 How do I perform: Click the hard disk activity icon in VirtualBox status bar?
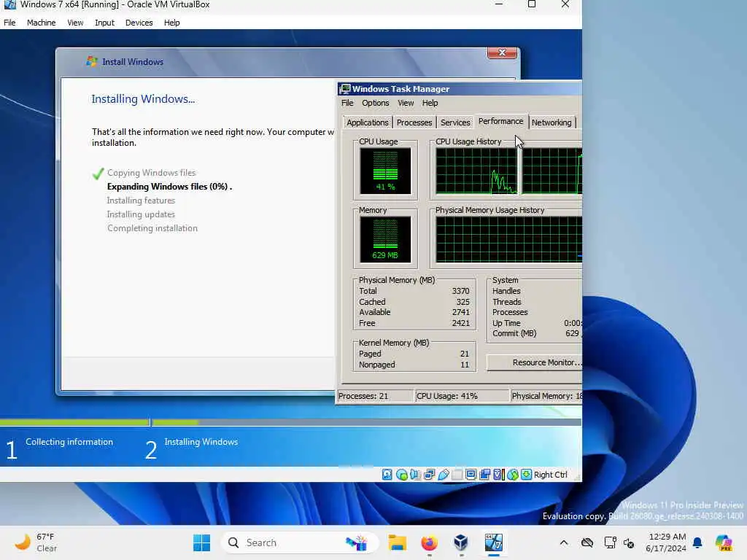(x=387, y=474)
